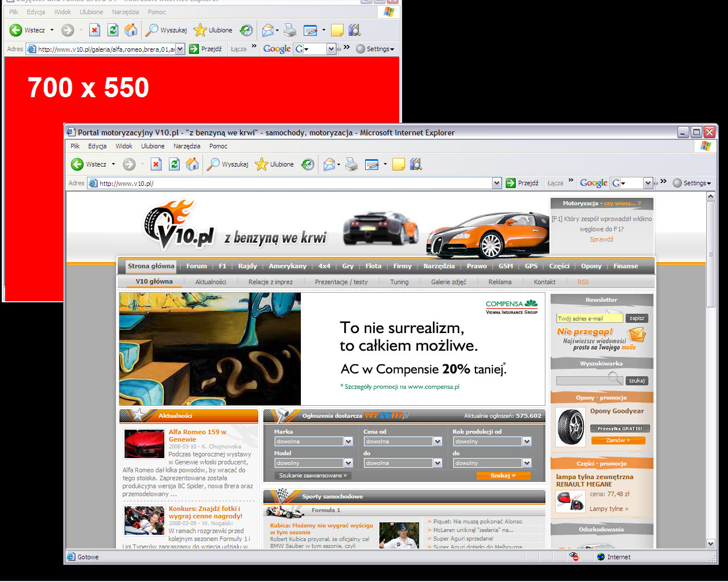The image size is (728, 582).
Task: Open the Cena od dropdown
Action: pyautogui.click(x=437, y=442)
